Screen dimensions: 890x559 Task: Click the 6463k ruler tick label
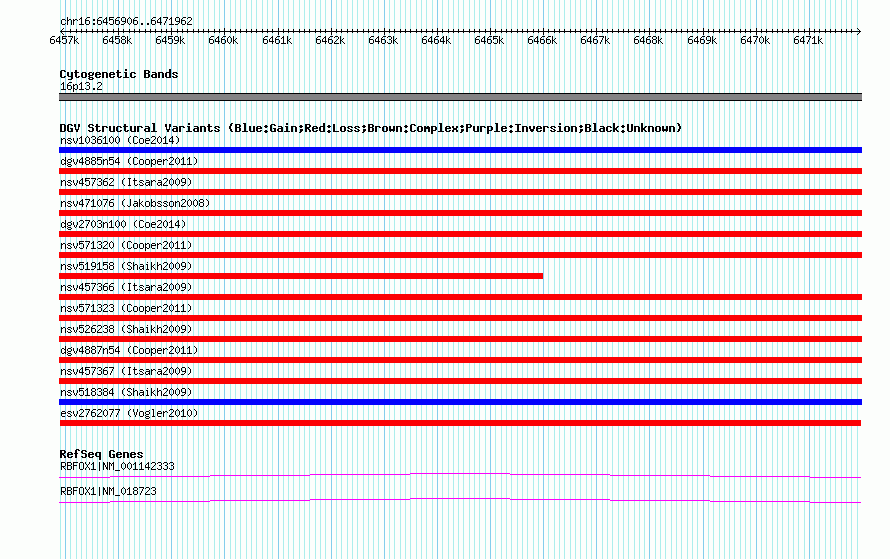(x=383, y=40)
